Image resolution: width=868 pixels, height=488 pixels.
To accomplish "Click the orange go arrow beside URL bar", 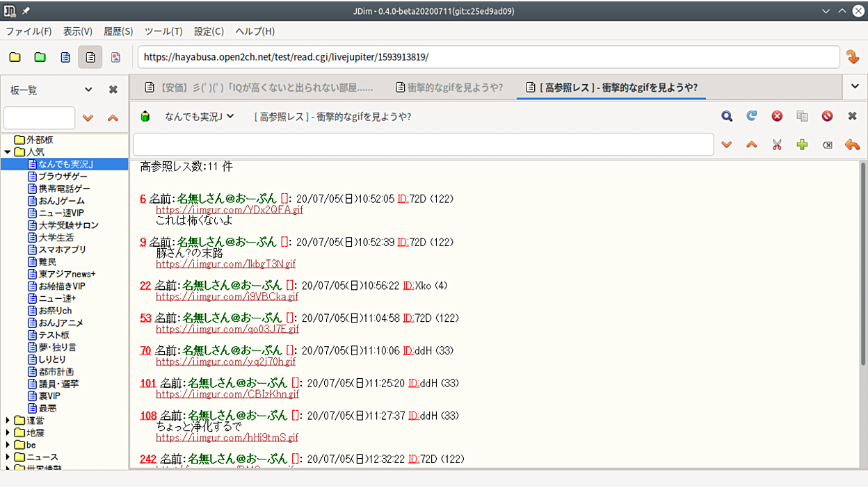I will [x=853, y=57].
